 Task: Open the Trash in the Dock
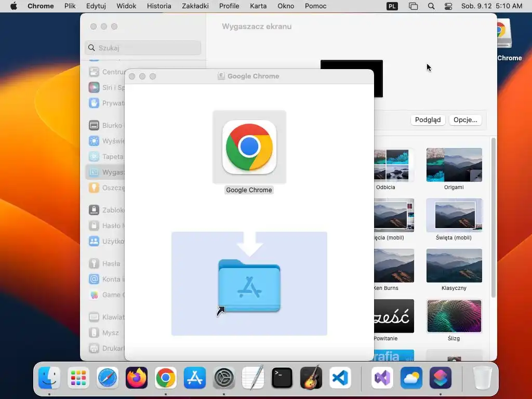click(x=483, y=378)
